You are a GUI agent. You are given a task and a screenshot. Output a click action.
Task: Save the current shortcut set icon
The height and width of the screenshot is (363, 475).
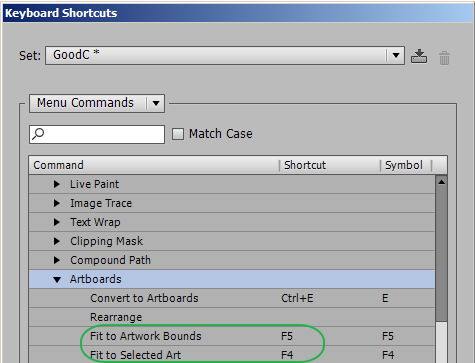coord(419,56)
